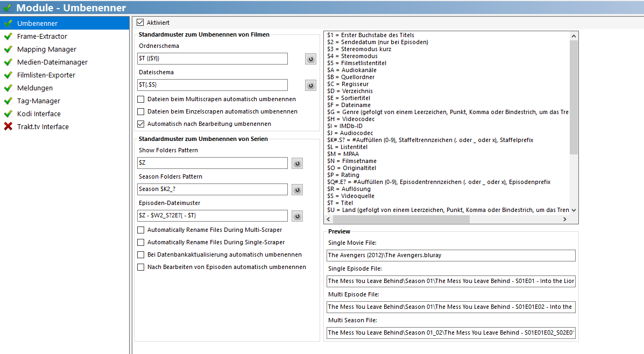Click the Dateischema input field
The image size is (644, 354).
click(213, 84)
